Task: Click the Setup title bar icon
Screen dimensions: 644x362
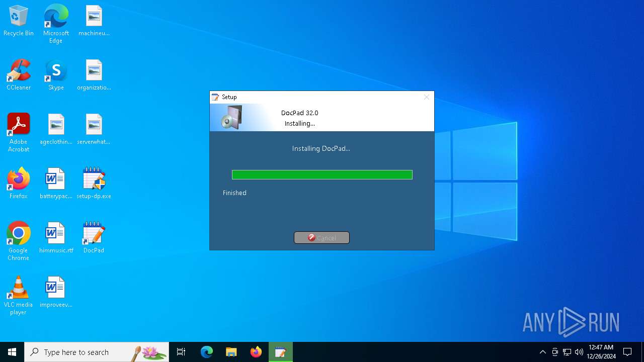Action: click(215, 97)
